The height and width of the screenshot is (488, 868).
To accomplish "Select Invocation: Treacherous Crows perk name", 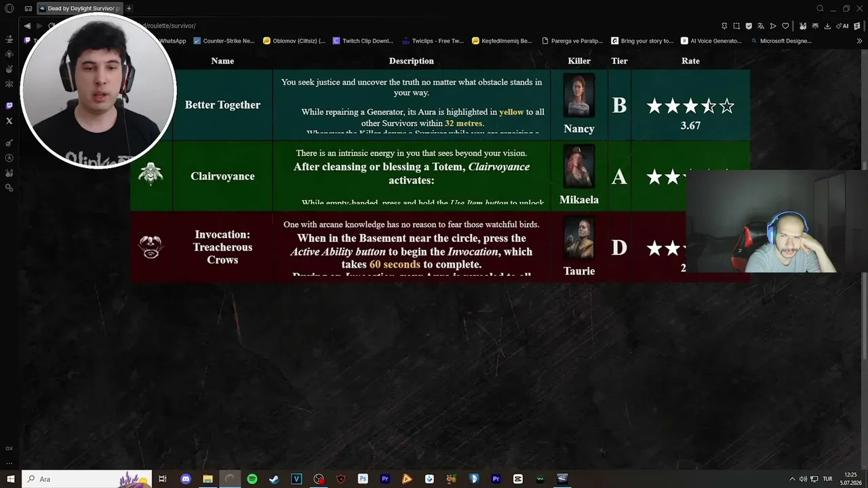I will [x=222, y=247].
